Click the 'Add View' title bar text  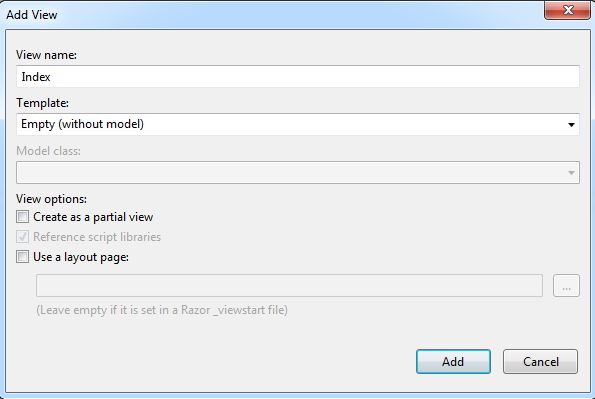32,15
